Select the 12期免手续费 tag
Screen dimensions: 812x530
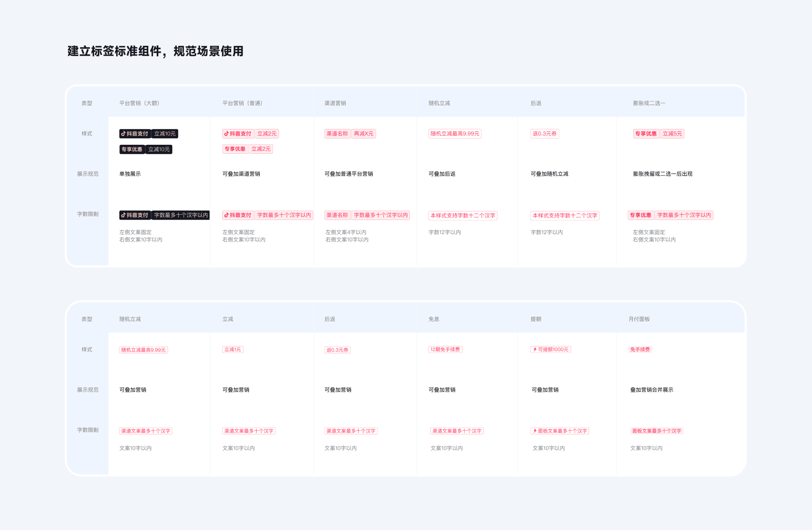(445, 350)
